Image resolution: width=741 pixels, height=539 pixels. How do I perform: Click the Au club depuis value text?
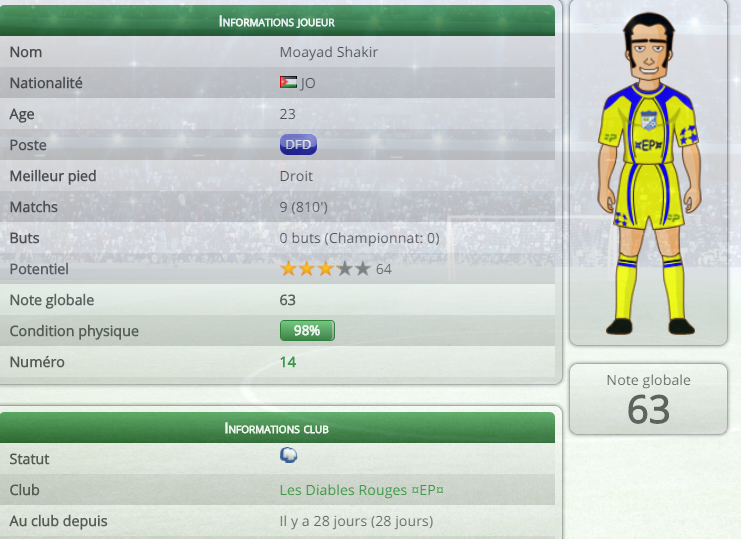(x=356, y=521)
